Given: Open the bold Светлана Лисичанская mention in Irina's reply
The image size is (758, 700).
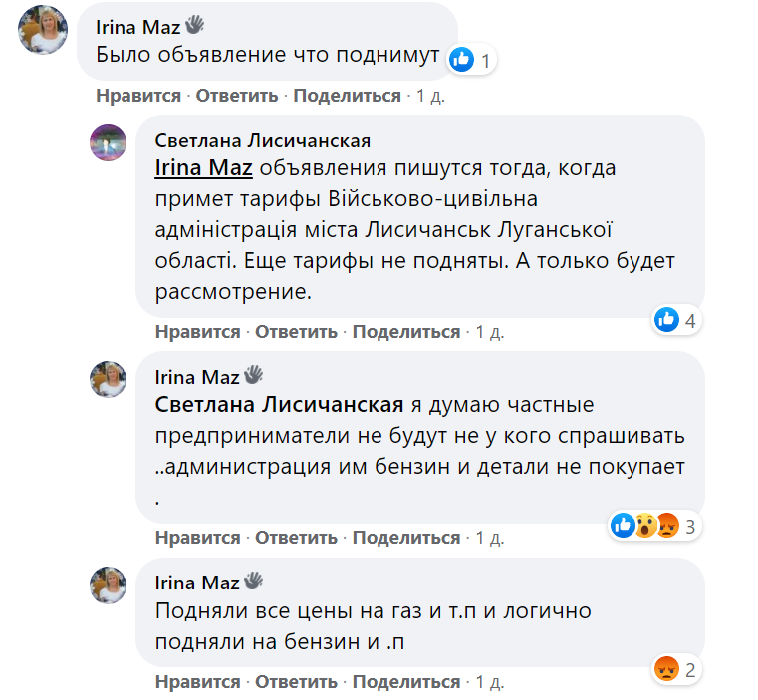Looking at the screenshot, I should (x=279, y=405).
